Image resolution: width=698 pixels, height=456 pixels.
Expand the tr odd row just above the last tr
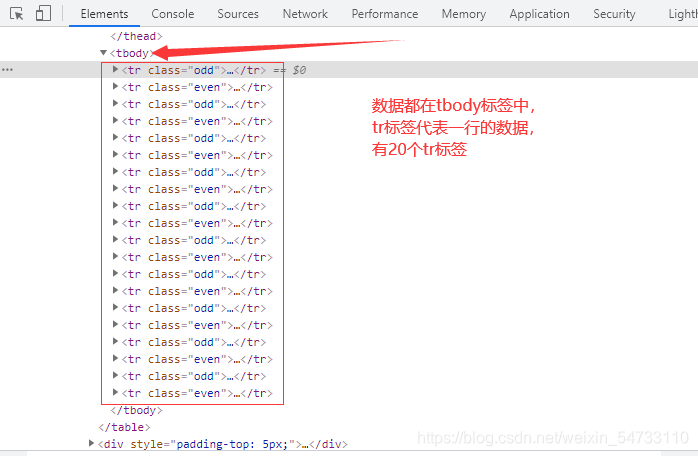pyautogui.click(x=115, y=375)
